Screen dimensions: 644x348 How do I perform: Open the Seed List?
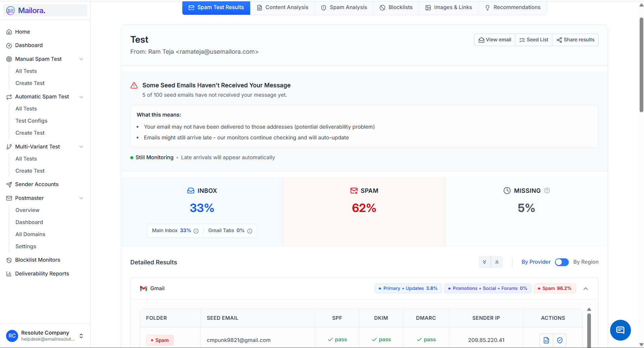tap(534, 40)
